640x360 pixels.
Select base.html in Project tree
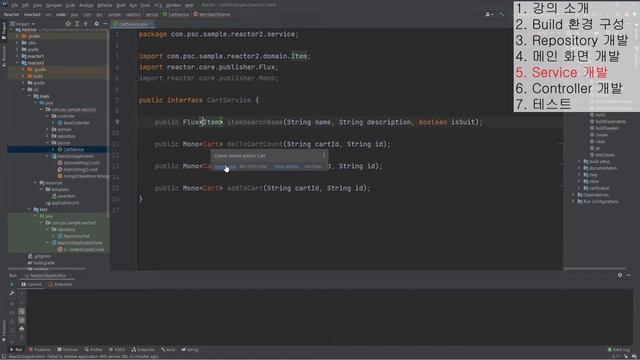63,196
